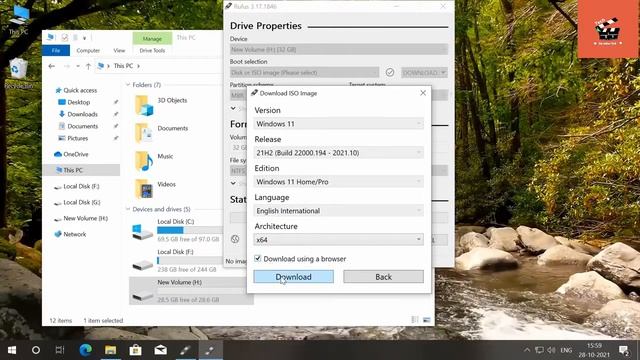Open Mail app from taskbar
This screenshot has height=360, width=640.
[x=160, y=350]
